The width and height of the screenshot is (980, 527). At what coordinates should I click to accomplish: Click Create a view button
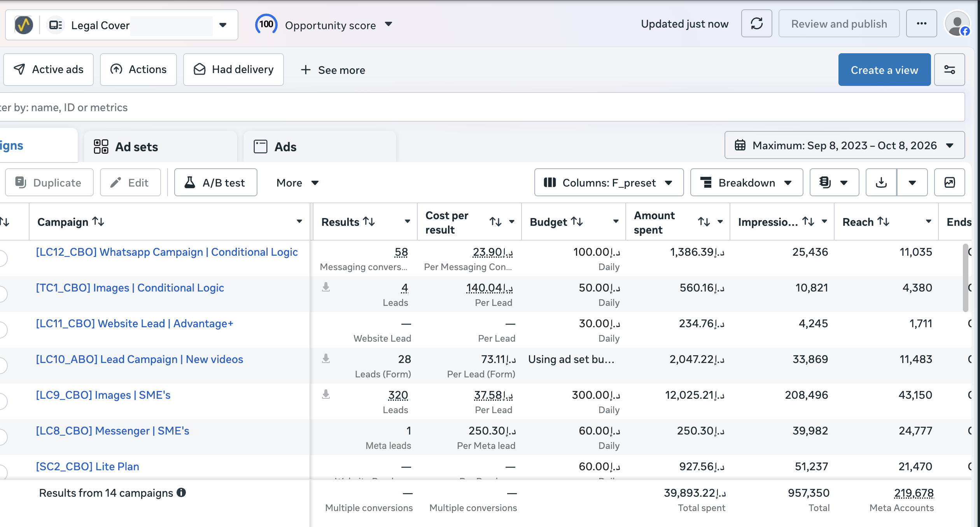click(884, 70)
